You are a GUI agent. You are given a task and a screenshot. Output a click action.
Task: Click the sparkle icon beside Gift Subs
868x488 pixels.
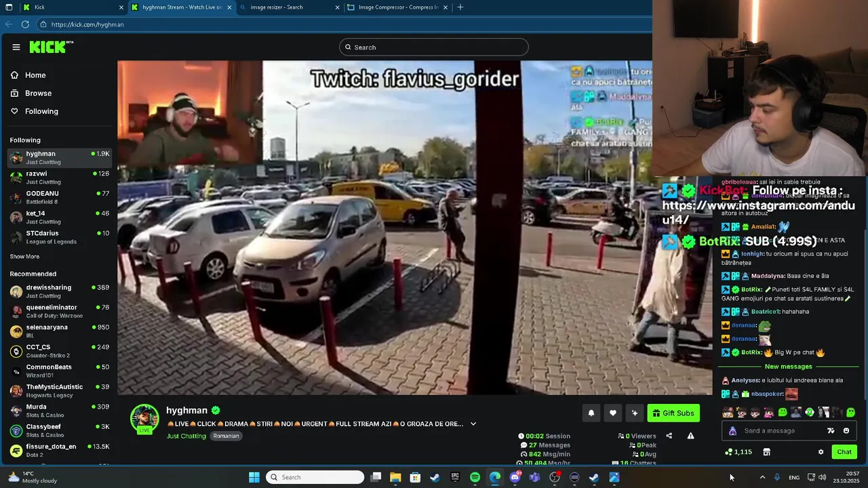(x=635, y=413)
